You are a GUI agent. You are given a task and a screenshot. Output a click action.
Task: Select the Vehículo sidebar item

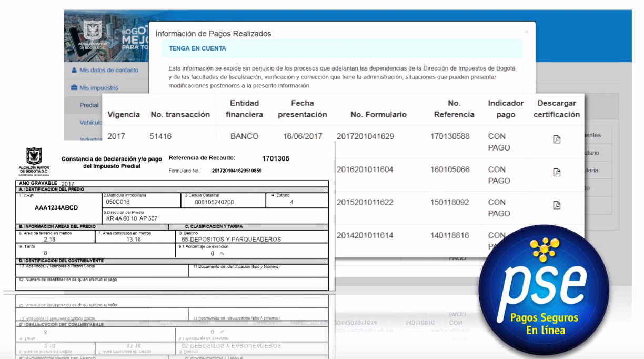[x=90, y=123]
